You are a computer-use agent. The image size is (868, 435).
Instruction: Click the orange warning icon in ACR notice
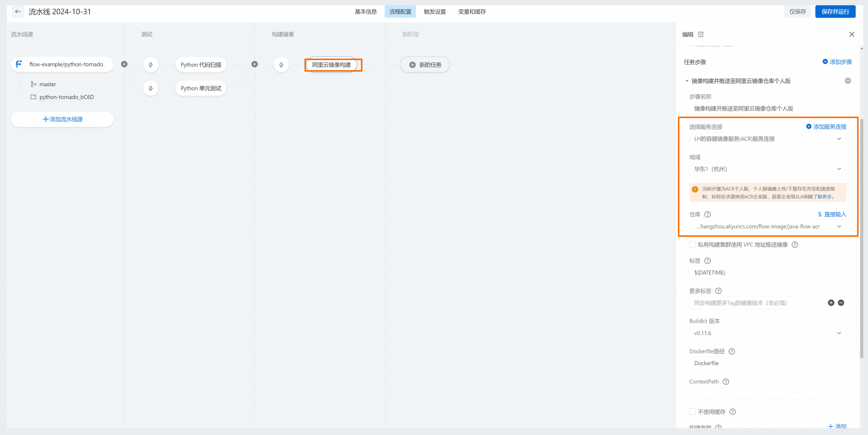[x=695, y=189]
